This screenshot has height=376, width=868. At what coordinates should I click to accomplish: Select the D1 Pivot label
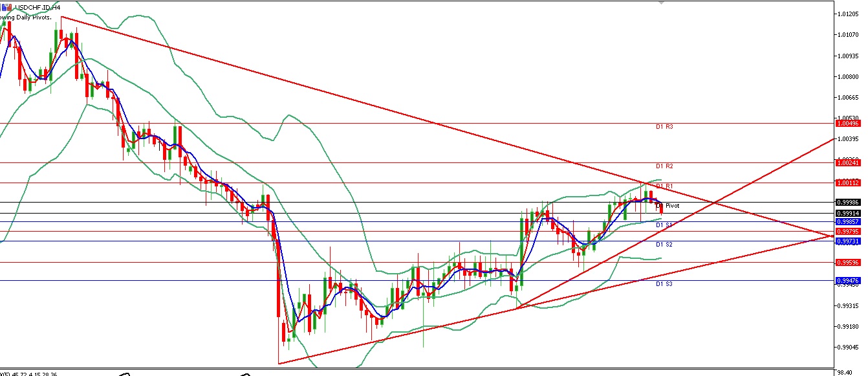[x=667, y=206]
